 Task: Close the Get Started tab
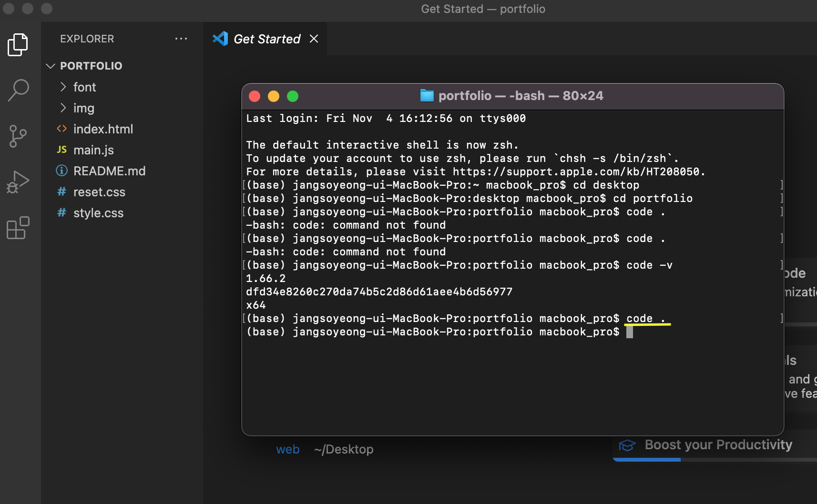pyautogui.click(x=314, y=39)
